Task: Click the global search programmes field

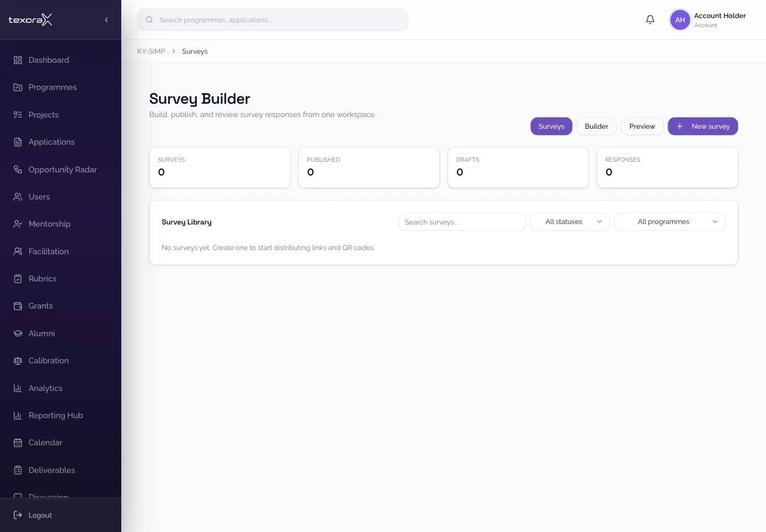Action: [x=273, y=20]
